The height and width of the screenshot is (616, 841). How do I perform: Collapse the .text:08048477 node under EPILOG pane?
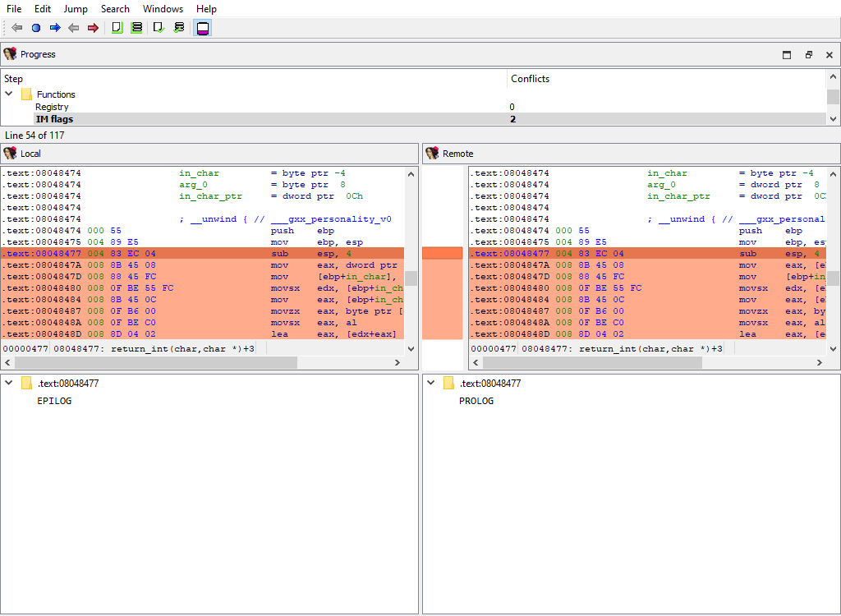click(x=10, y=384)
